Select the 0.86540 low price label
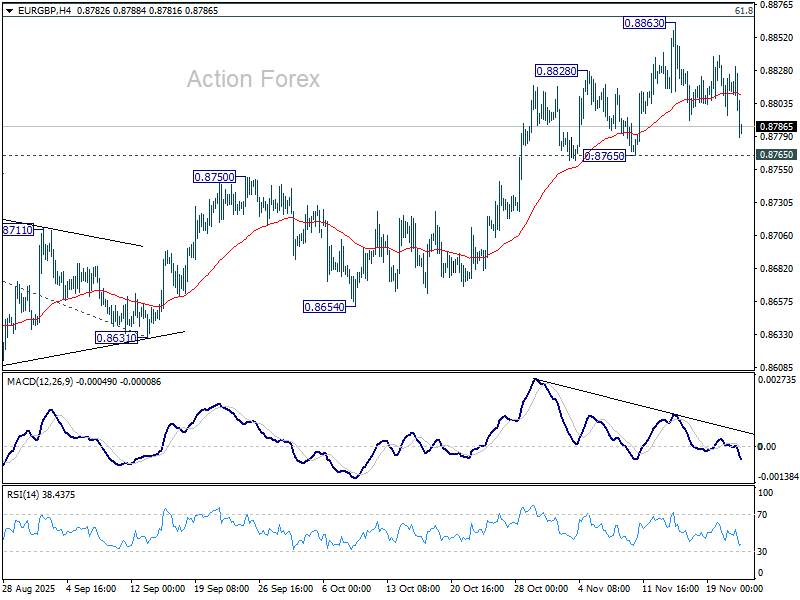The image size is (800, 600). click(324, 307)
